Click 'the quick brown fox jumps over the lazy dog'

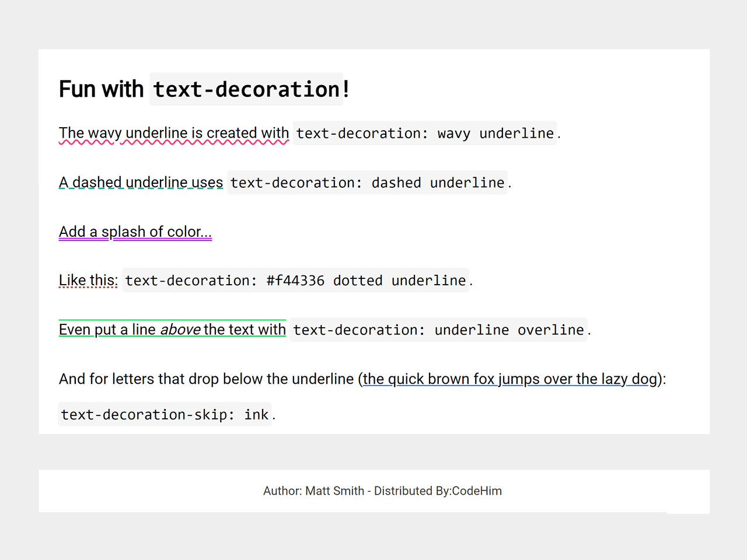click(509, 379)
